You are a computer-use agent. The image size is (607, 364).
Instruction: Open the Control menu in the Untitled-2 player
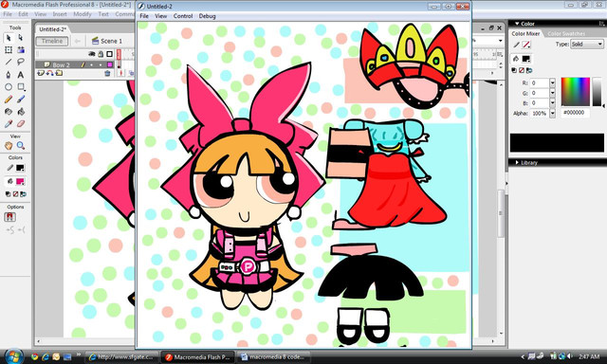point(183,16)
